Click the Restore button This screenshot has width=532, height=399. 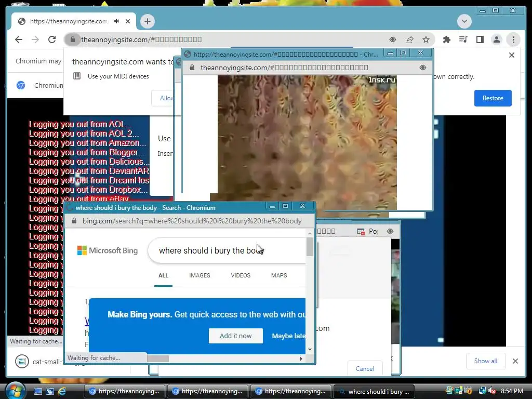tap(493, 98)
